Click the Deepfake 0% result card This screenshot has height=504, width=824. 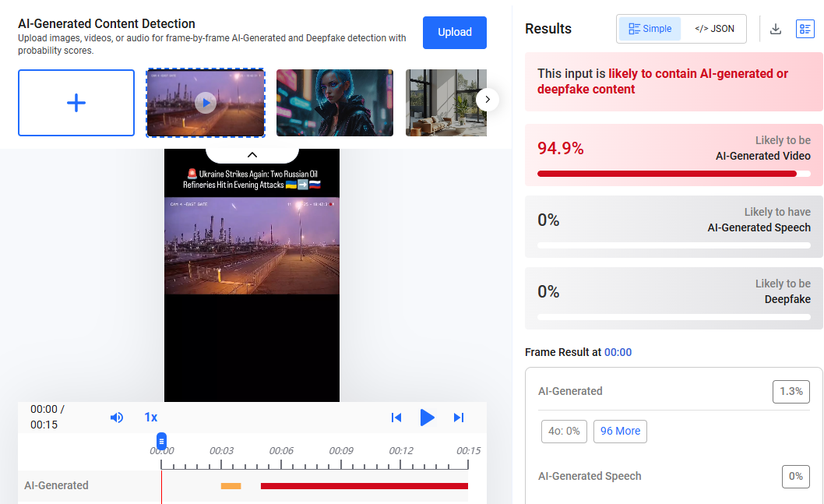[674, 298]
